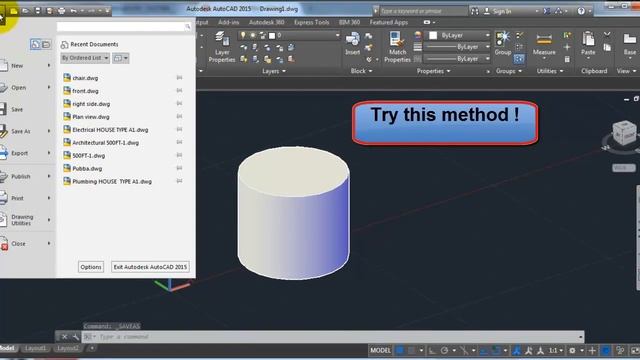This screenshot has height=360, width=640.
Task: Select the Measure tool
Action: pyautogui.click(x=544, y=45)
